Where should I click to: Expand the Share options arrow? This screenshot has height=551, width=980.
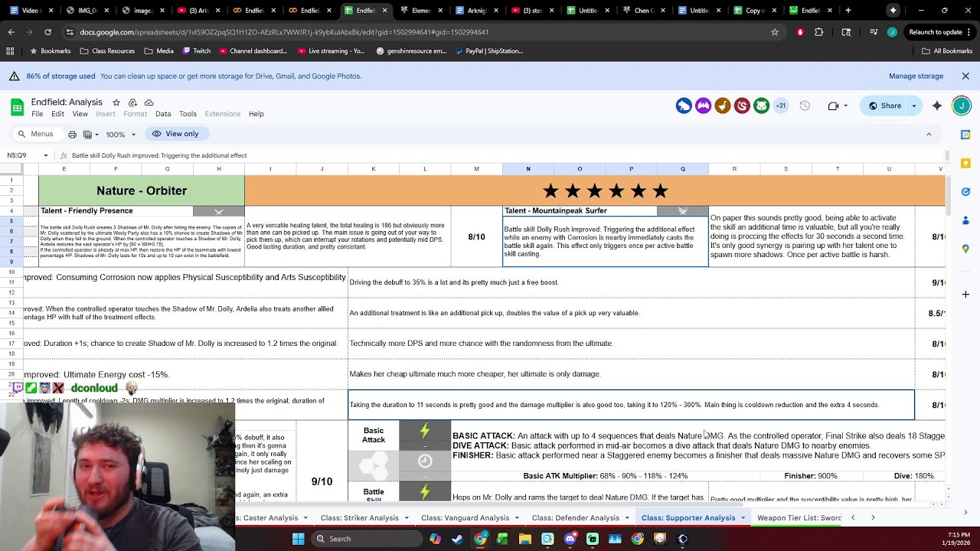coord(914,106)
